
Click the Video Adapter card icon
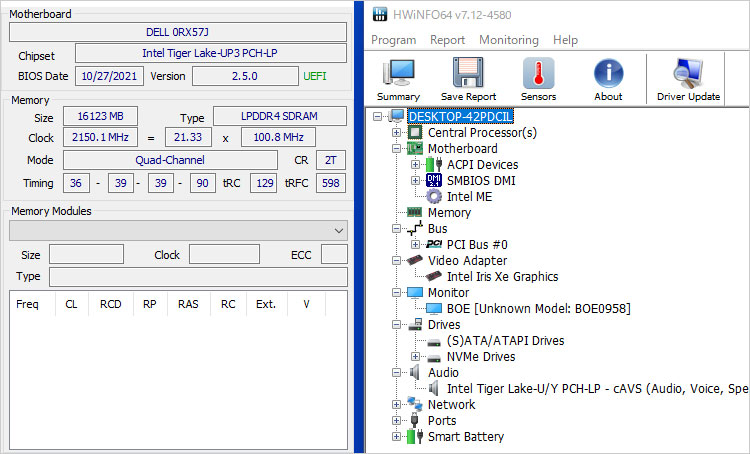coord(415,260)
